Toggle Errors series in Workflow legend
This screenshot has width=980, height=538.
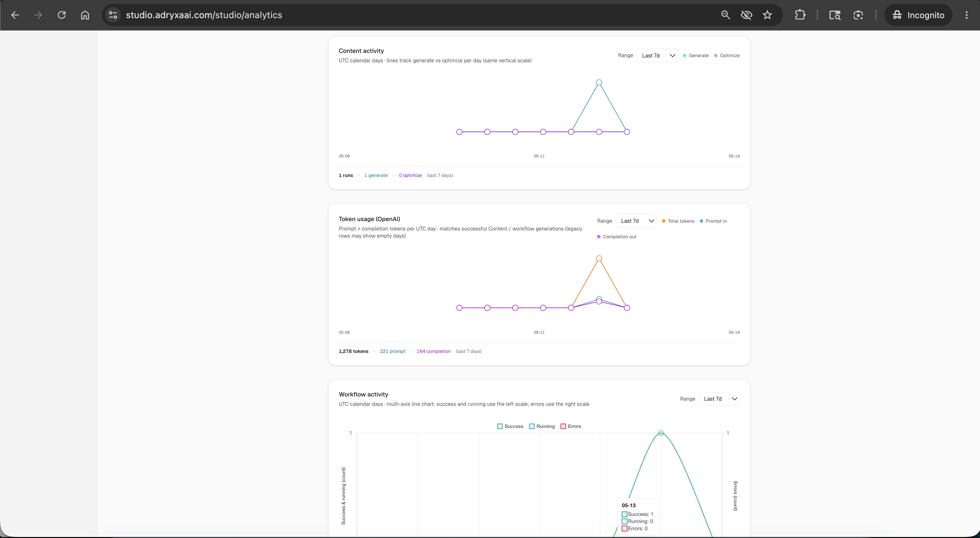[571, 426]
